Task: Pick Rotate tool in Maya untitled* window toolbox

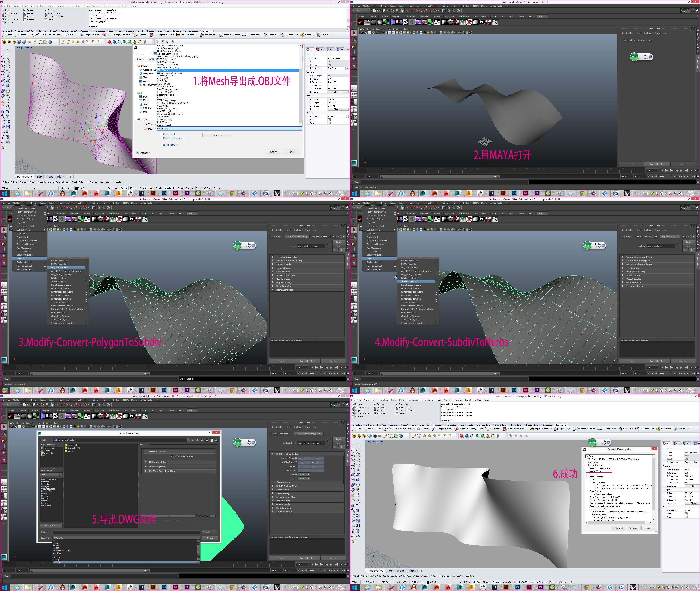Action: point(354,59)
